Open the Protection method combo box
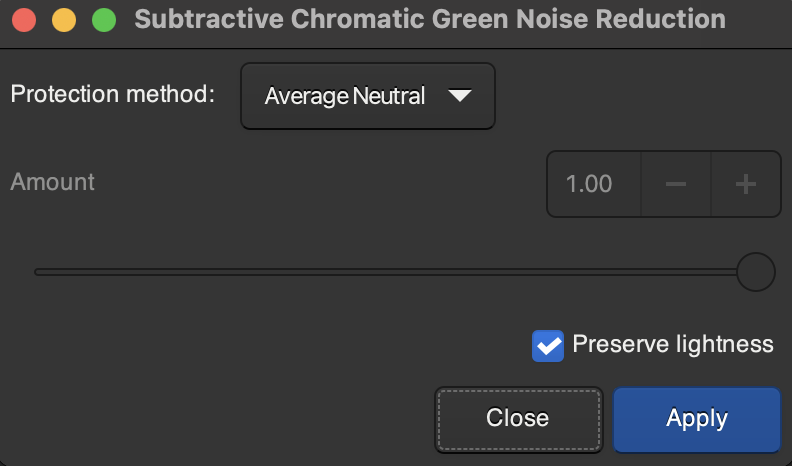 click(368, 96)
